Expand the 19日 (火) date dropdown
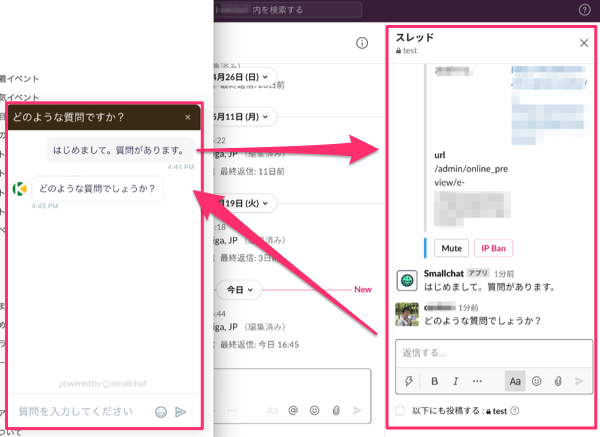 click(x=246, y=203)
